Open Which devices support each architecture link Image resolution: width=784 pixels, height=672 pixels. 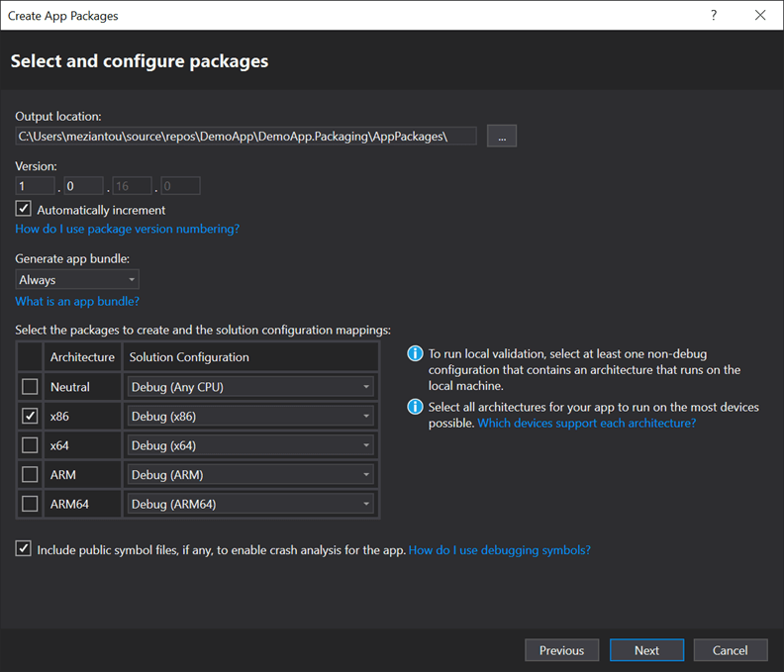[586, 423]
